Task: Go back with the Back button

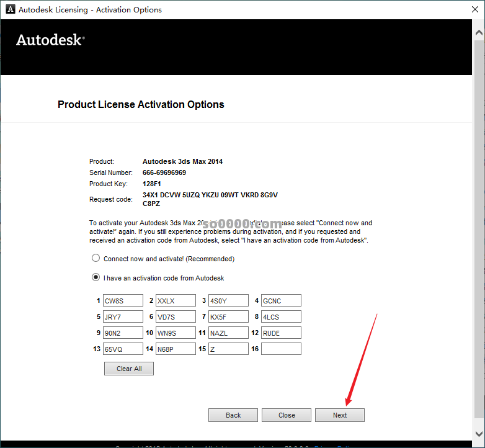Action: [x=233, y=415]
